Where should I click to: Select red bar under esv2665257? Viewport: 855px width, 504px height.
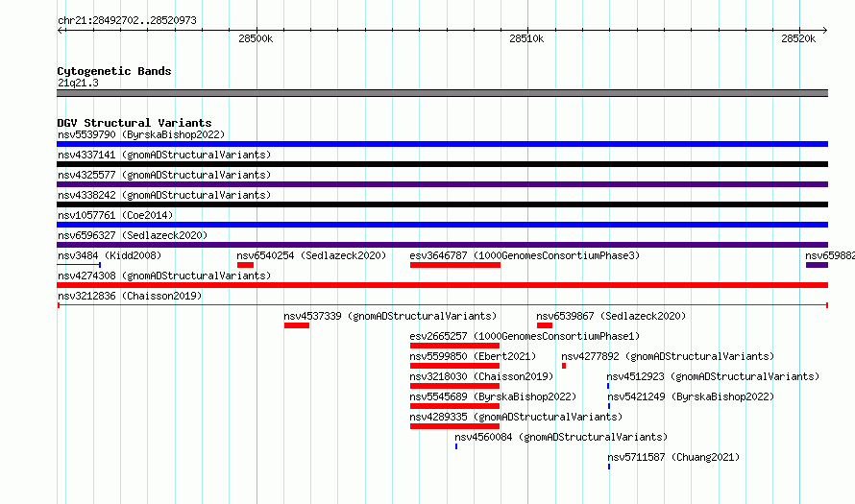coord(454,346)
